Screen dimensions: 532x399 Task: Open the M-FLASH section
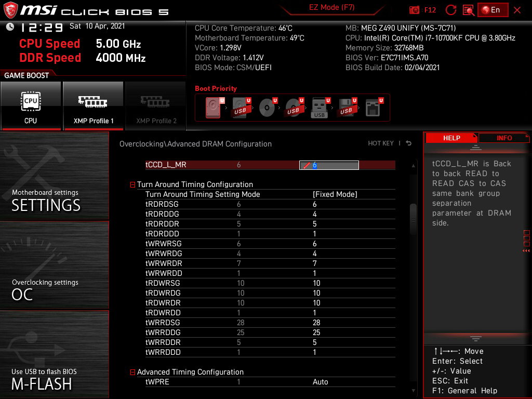point(54,354)
